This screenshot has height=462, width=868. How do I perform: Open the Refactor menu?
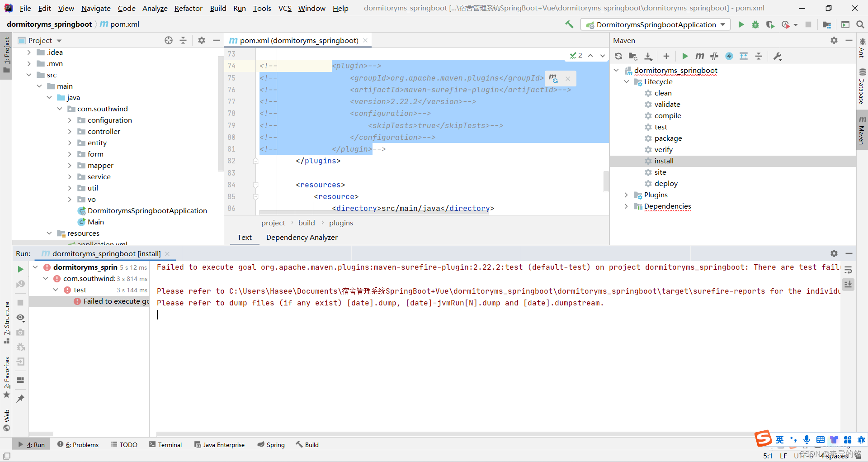tap(188, 8)
